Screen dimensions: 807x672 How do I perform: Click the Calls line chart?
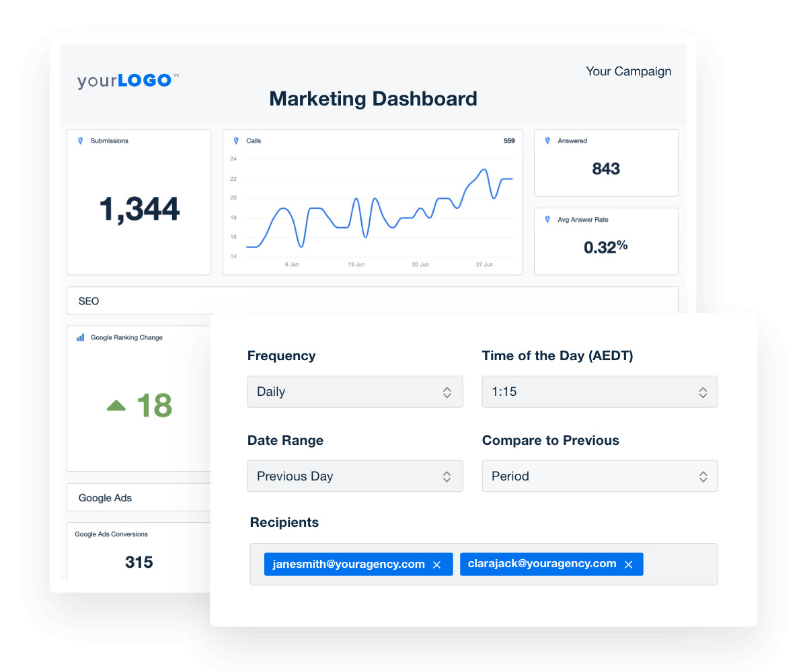pyautogui.click(x=379, y=209)
